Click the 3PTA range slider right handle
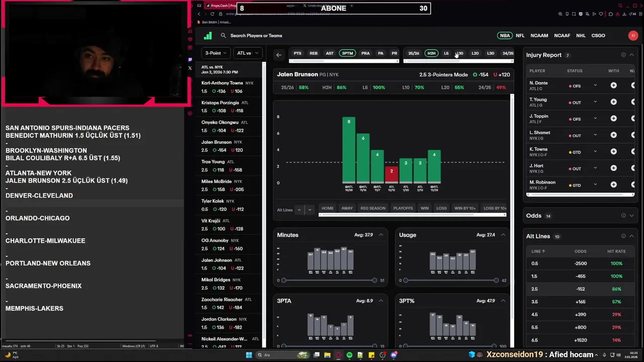 [374, 346]
